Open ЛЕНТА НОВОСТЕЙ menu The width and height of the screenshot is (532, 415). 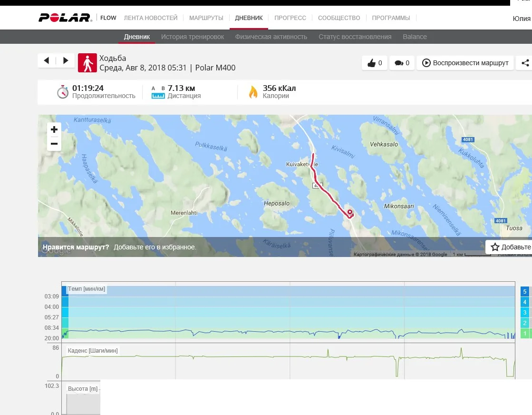pos(151,18)
